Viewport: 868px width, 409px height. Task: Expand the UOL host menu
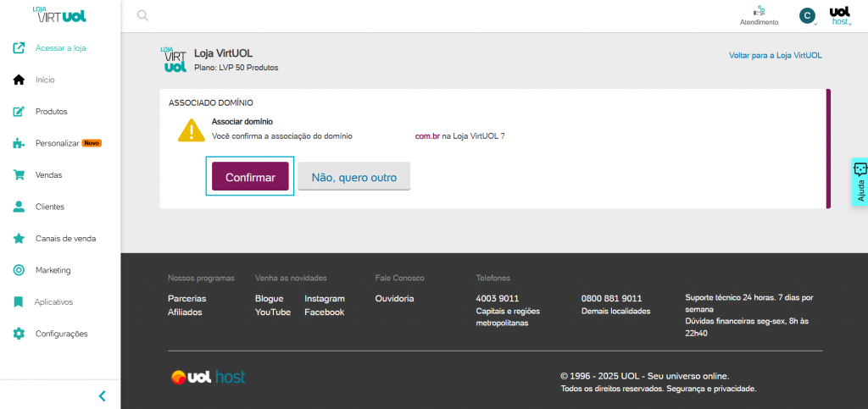(x=840, y=16)
